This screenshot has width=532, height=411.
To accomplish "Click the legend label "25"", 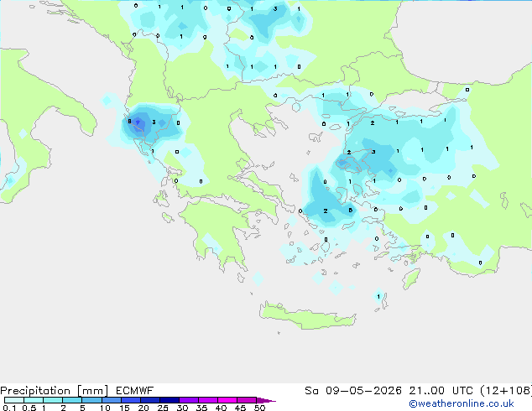I will click(163, 408).
